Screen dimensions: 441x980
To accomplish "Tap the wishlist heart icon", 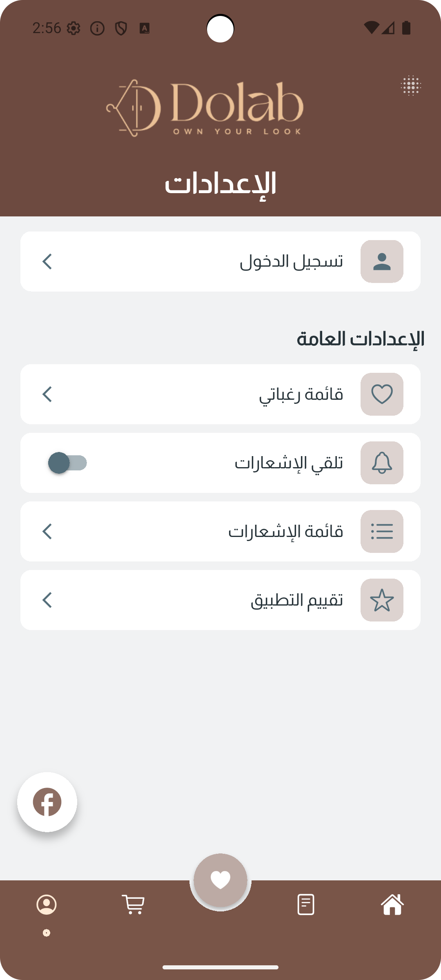I will [x=382, y=394].
